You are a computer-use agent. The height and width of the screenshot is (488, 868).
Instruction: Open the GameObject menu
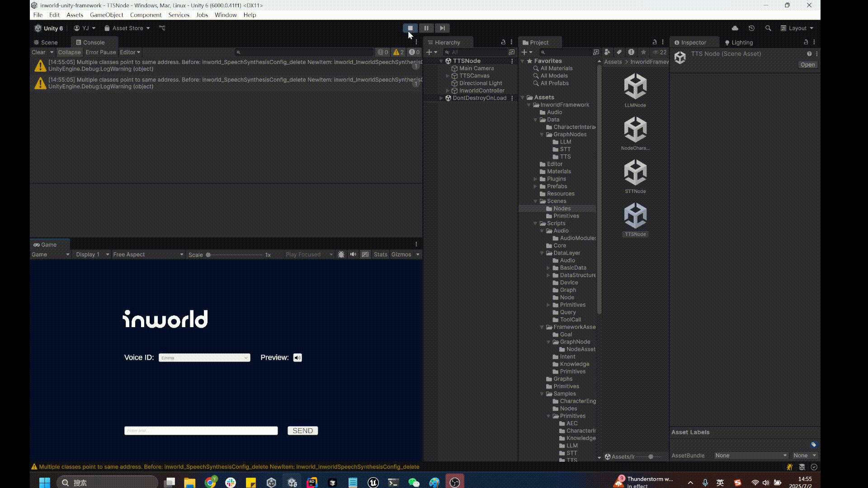click(x=106, y=15)
